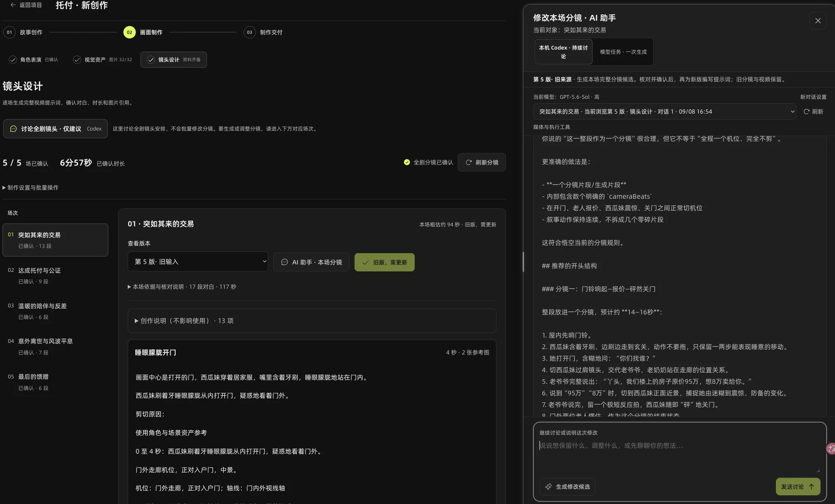Click 新对话设置 link
The width and height of the screenshot is (835, 504).
(x=813, y=97)
